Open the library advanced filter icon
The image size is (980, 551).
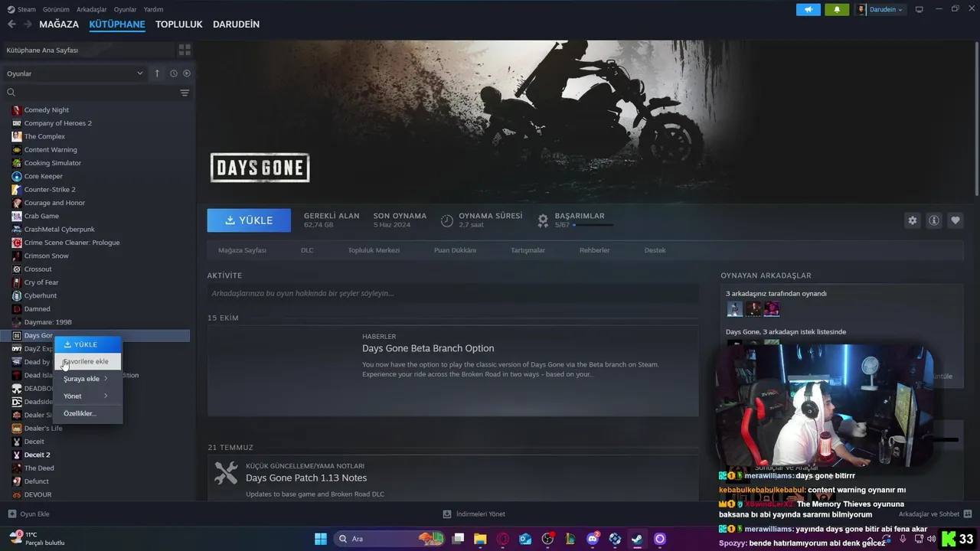click(185, 93)
